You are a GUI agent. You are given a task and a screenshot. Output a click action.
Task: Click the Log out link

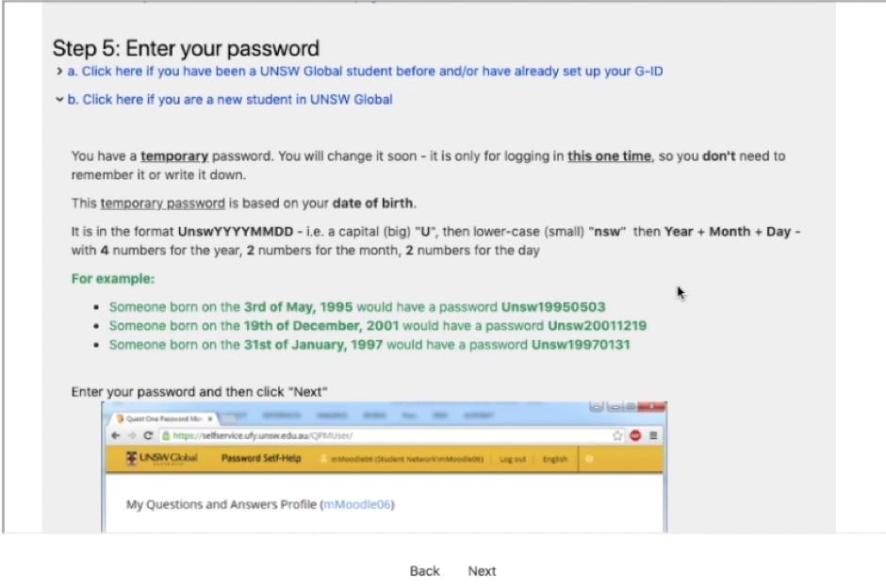[x=513, y=459]
